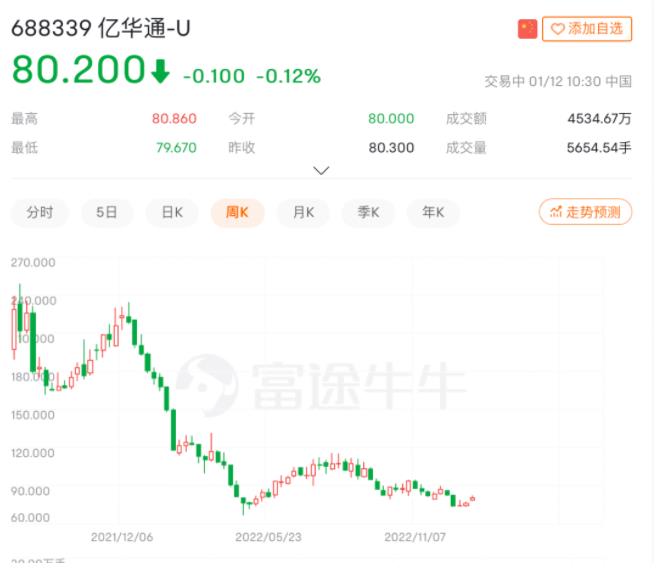Switch to 分时 chart tab
The image size is (662, 572).
(40, 212)
